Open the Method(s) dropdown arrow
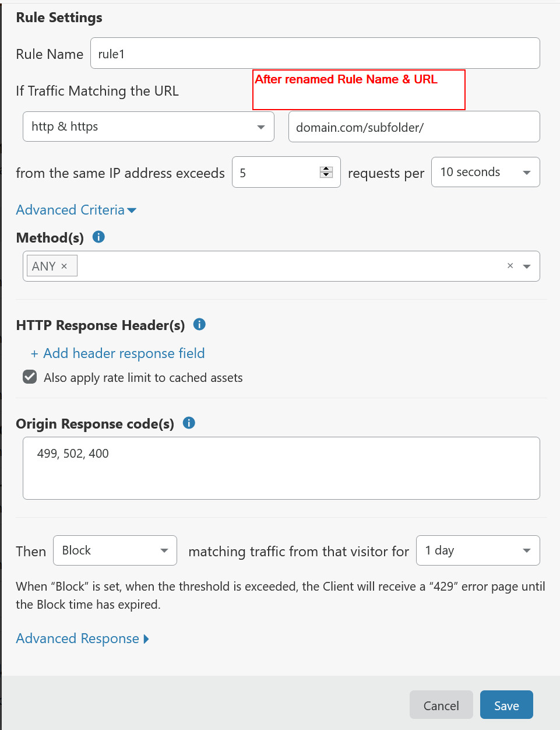The width and height of the screenshot is (560, 730). tap(527, 266)
